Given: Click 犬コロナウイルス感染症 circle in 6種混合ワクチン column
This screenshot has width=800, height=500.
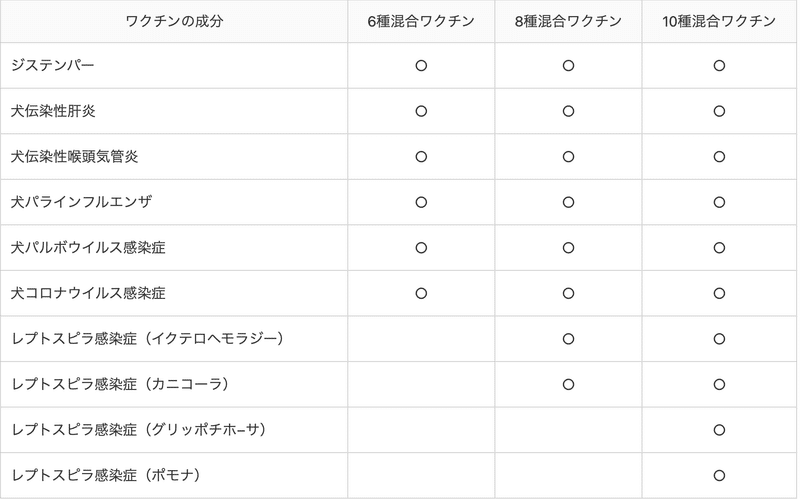Looking at the screenshot, I should click(421, 293).
